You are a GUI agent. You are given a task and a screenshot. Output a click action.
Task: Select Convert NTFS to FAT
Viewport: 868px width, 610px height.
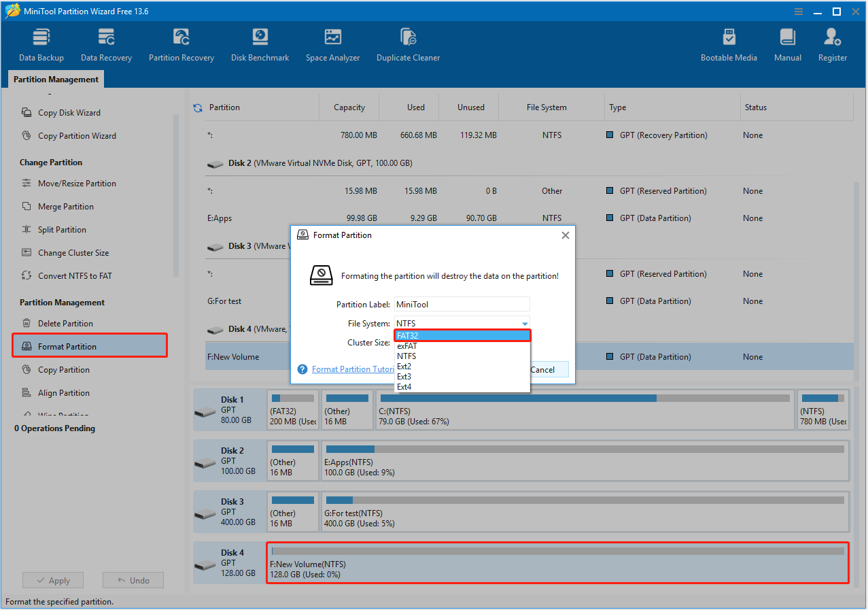[x=75, y=276]
